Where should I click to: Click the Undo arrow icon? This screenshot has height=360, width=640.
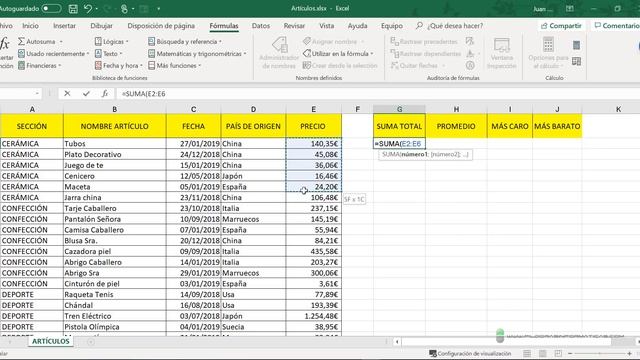click(88, 9)
